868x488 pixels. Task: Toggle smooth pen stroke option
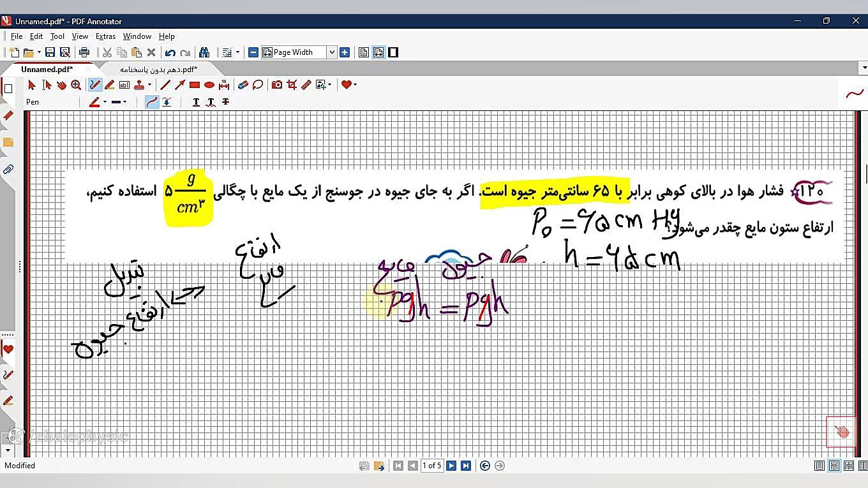click(152, 102)
